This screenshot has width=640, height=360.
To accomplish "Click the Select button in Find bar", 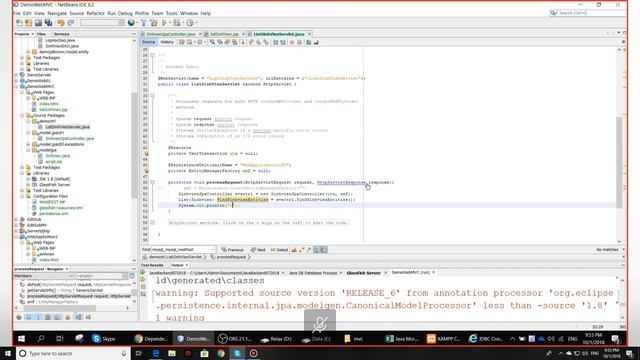I will coord(280,249).
